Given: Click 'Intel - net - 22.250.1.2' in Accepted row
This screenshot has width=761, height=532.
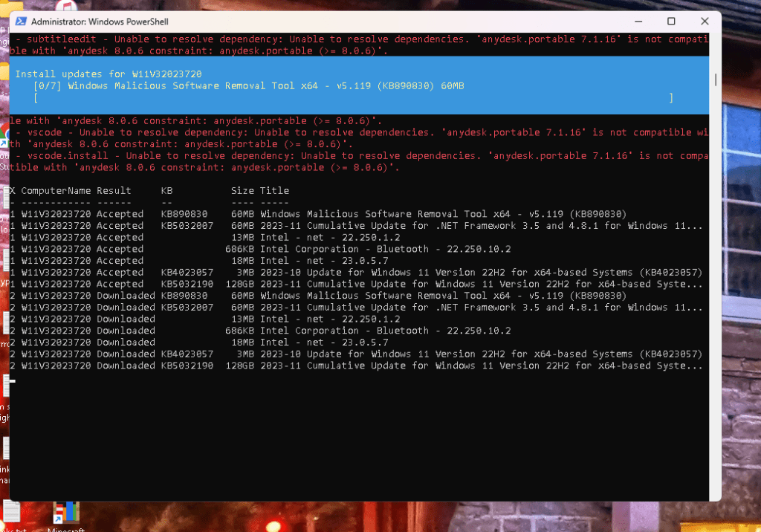Looking at the screenshot, I should pos(330,237).
